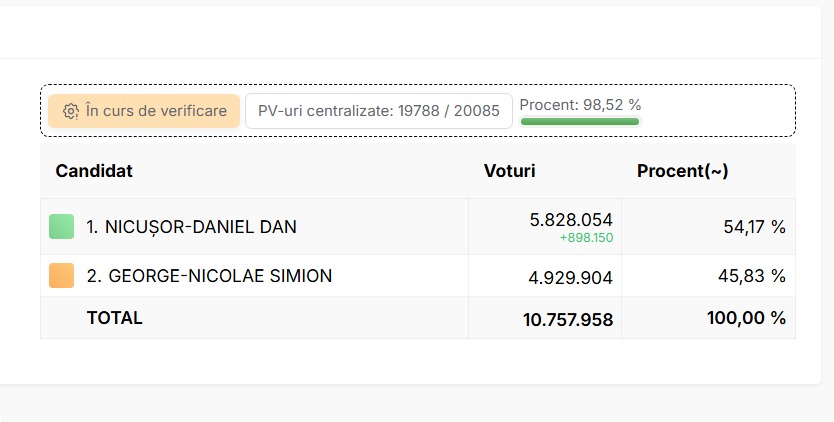
Task: Click the green '+898.150' vote difference
Action: [x=586, y=238]
